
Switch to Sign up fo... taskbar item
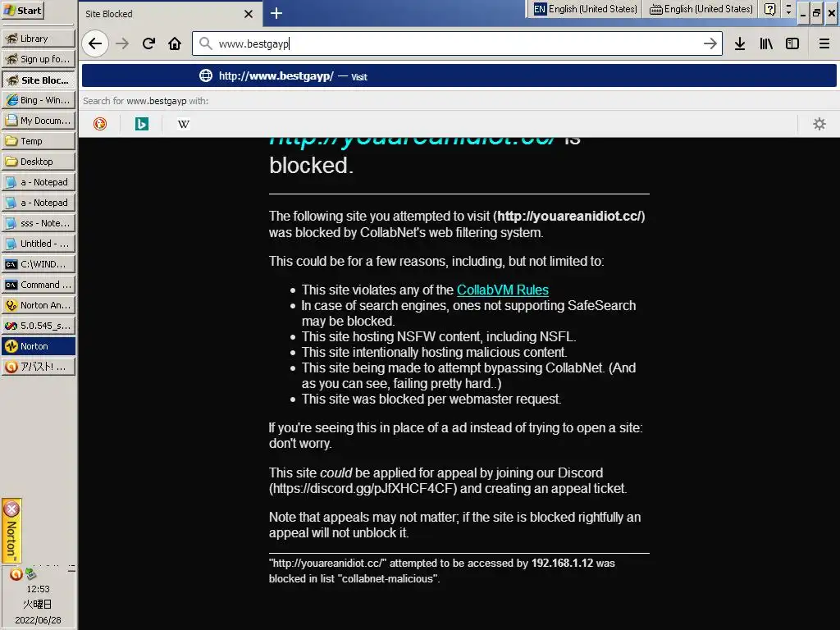(x=39, y=59)
